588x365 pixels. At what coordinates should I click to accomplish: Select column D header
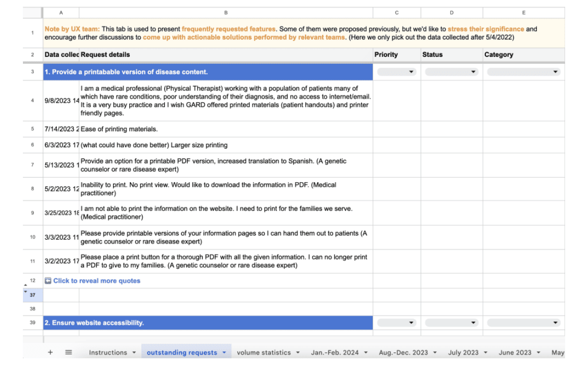(x=451, y=13)
